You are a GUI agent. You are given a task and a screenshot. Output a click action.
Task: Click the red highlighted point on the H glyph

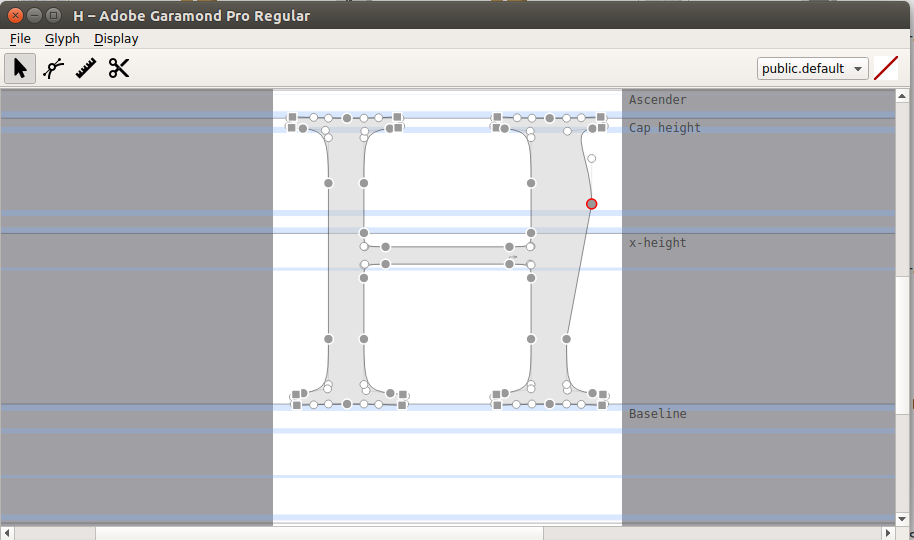591,204
